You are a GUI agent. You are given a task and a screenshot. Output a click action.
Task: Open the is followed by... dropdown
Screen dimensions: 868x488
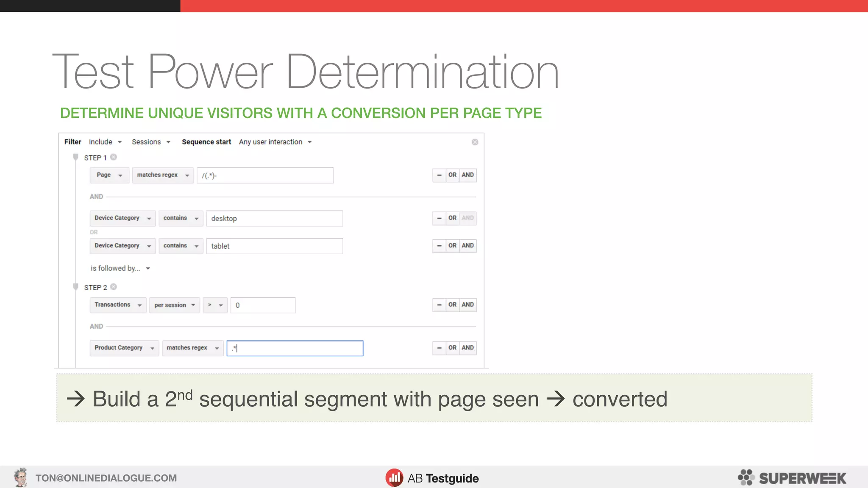tap(120, 268)
